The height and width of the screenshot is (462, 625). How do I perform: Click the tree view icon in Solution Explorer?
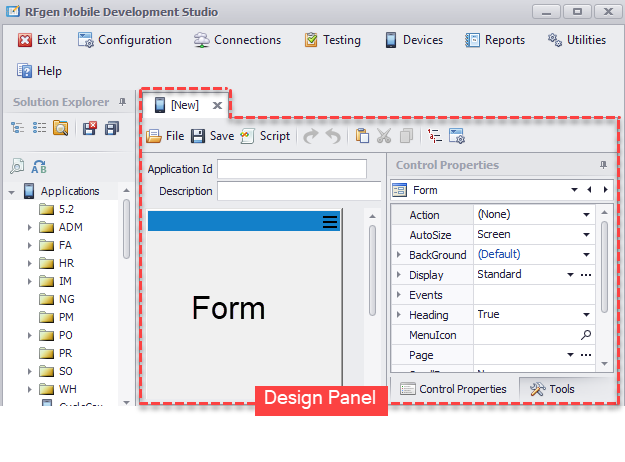coord(17,128)
